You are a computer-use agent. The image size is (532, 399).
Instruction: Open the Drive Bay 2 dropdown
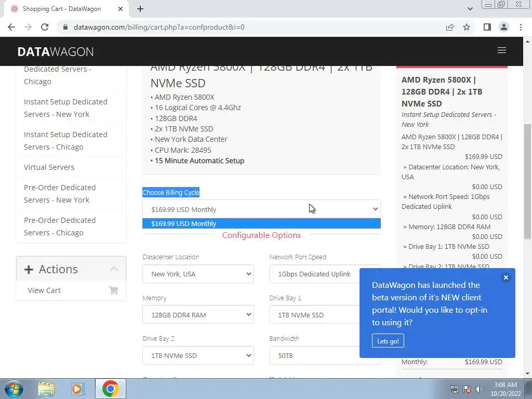[x=198, y=355]
